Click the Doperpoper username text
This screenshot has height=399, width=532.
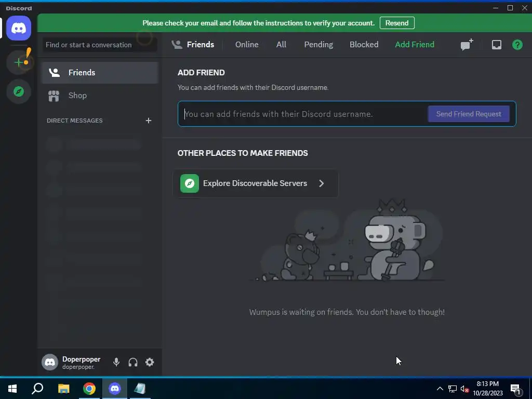81,359
